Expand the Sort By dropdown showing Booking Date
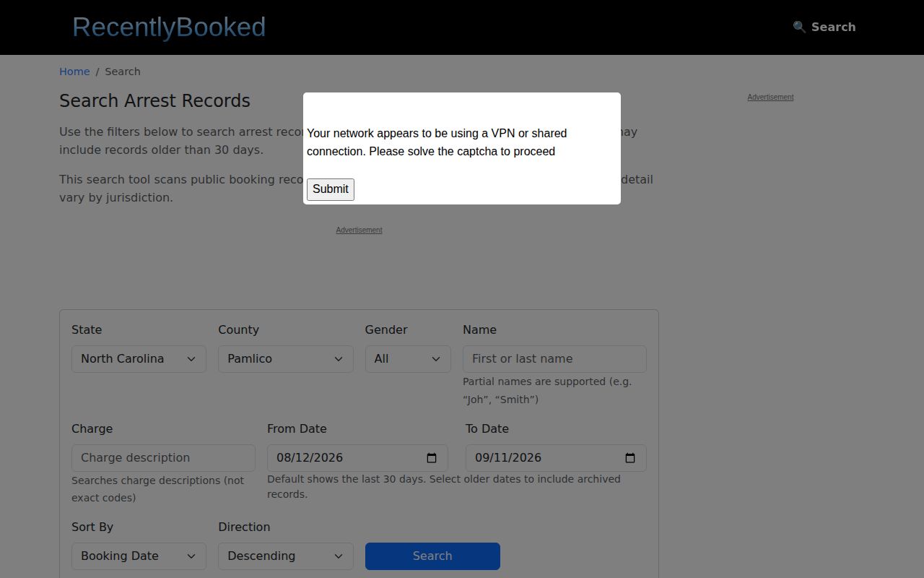 coord(139,556)
